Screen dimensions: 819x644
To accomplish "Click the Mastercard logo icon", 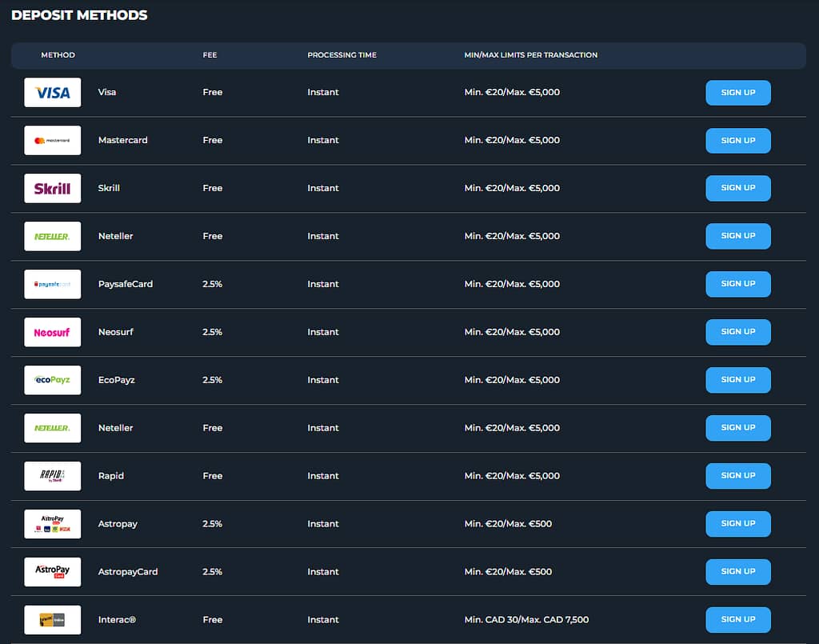I will tap(52, 141).
